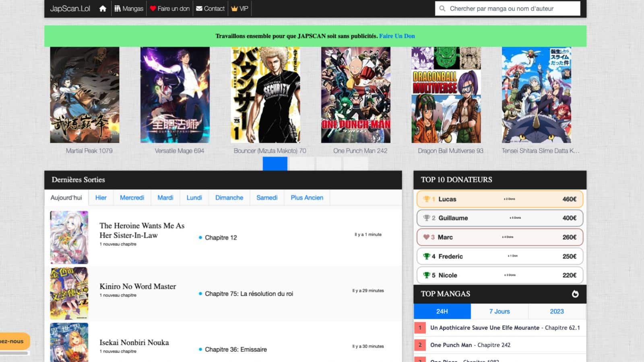Click the search magnifier icon
644x362 pixels.
pos(442,8)
